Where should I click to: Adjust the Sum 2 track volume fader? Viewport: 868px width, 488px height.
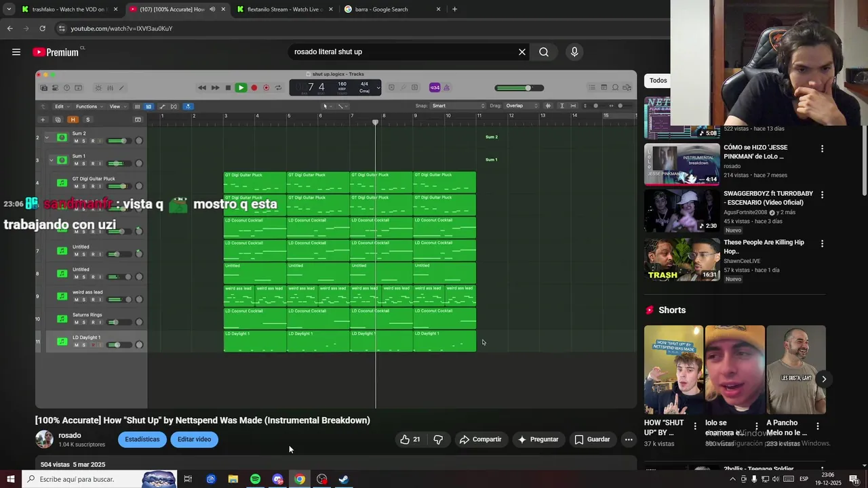pyautogui.click(x=120, y=141)
